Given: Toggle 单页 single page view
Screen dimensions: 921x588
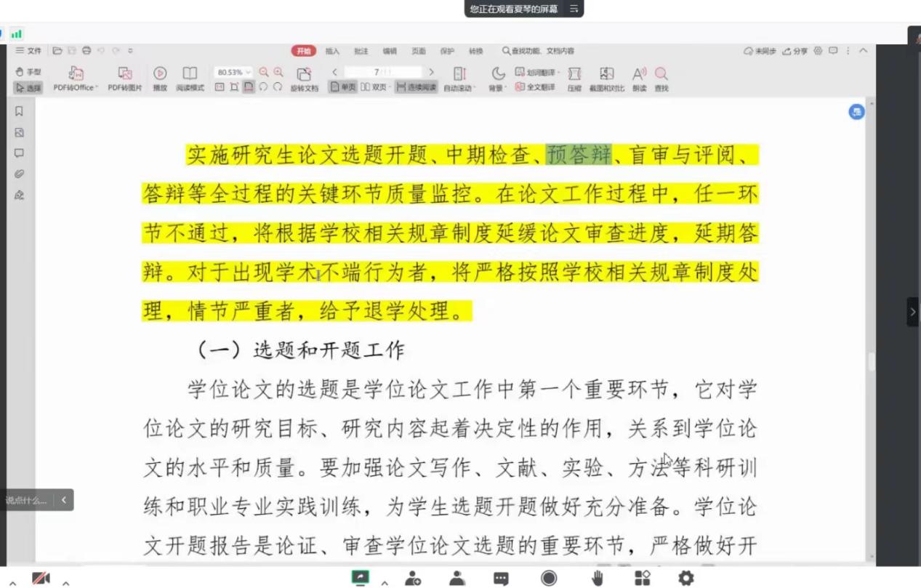Looking at the screenshot, I should (x=343, y=88).
